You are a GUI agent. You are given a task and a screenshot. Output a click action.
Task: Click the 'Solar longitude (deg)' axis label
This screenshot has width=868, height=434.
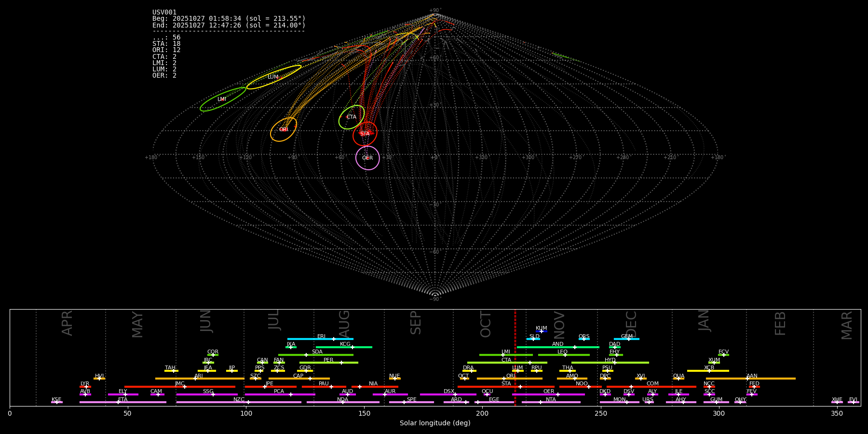pos(435,423)
